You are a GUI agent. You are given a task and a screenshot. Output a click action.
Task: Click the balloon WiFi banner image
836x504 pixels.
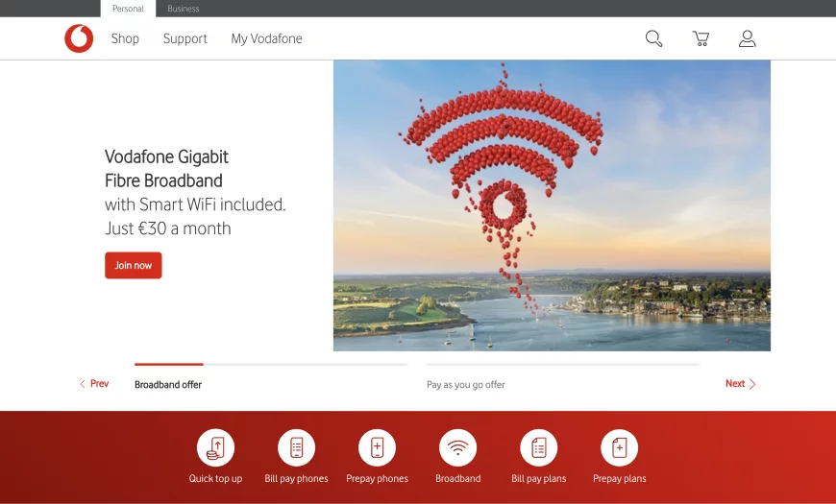click(x=552, y=205)
